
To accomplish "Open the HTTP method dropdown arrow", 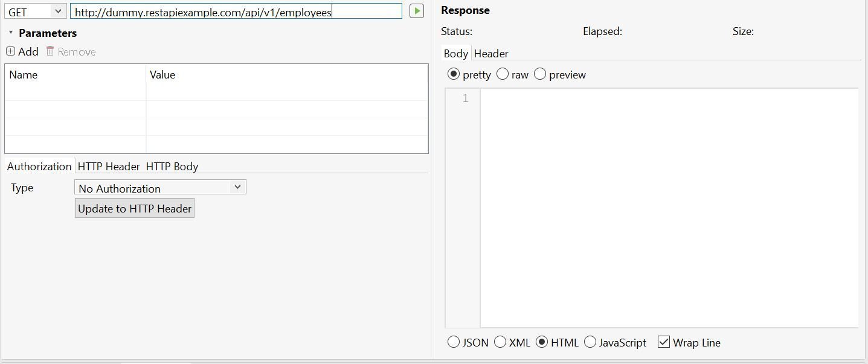I will [59, 11].
